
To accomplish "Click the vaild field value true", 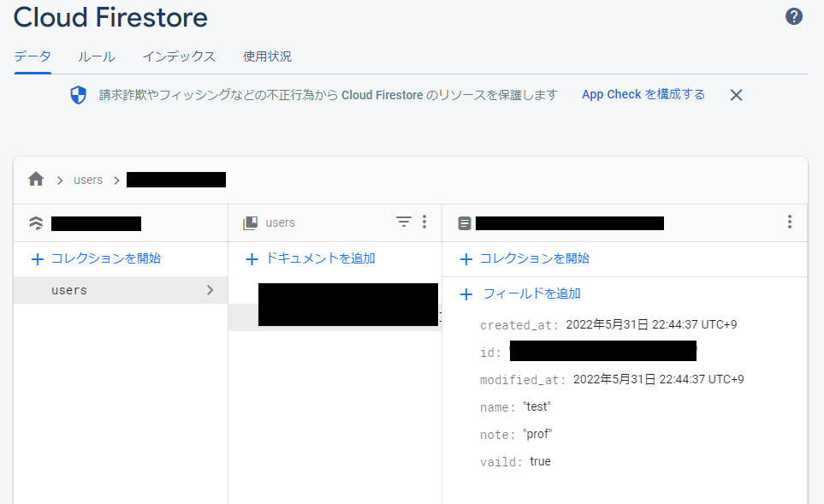I will 540,461.
